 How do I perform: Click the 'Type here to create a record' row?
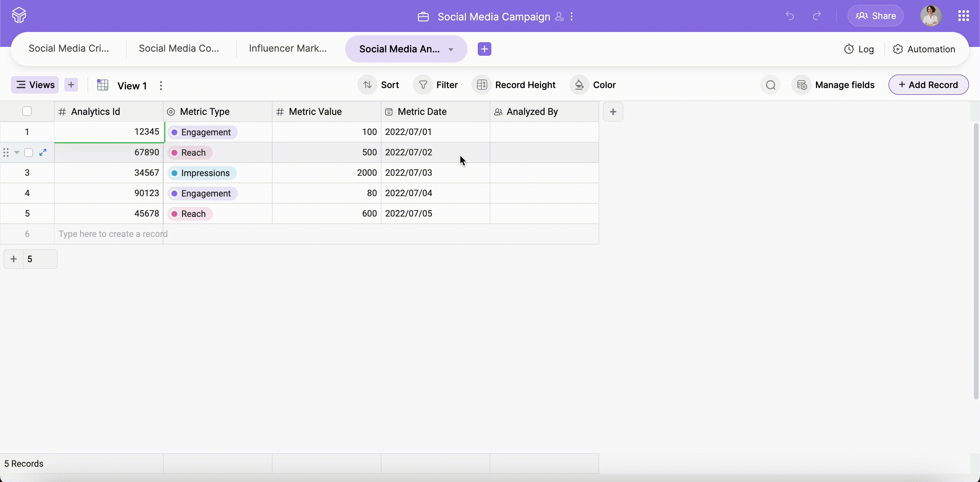pos(113,234)
